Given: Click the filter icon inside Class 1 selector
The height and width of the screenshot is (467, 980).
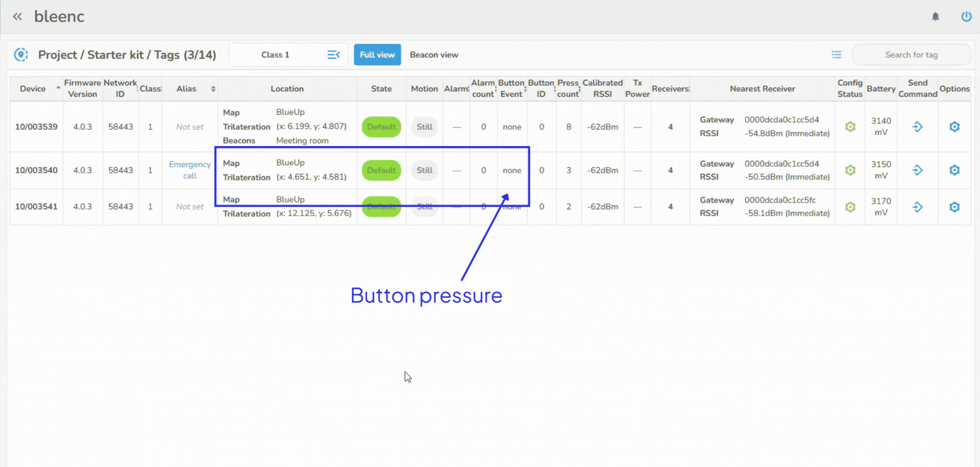Looking at the screenshot, I should tap(334, 54).
